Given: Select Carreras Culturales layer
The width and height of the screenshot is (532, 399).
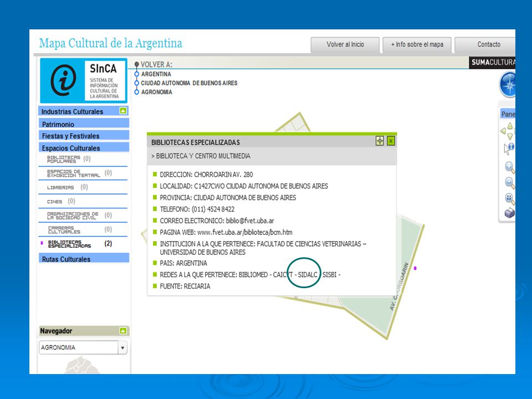Looking at the screenshot, I should [x=64, y=229].
